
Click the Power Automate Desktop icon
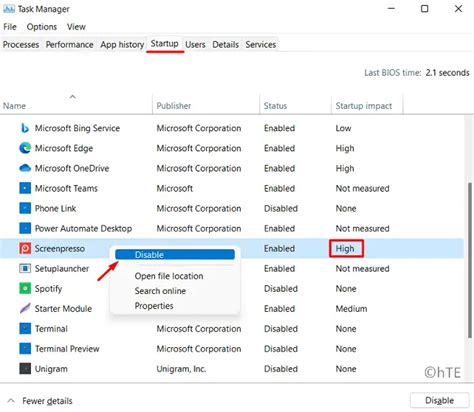(x=25, y=228)
